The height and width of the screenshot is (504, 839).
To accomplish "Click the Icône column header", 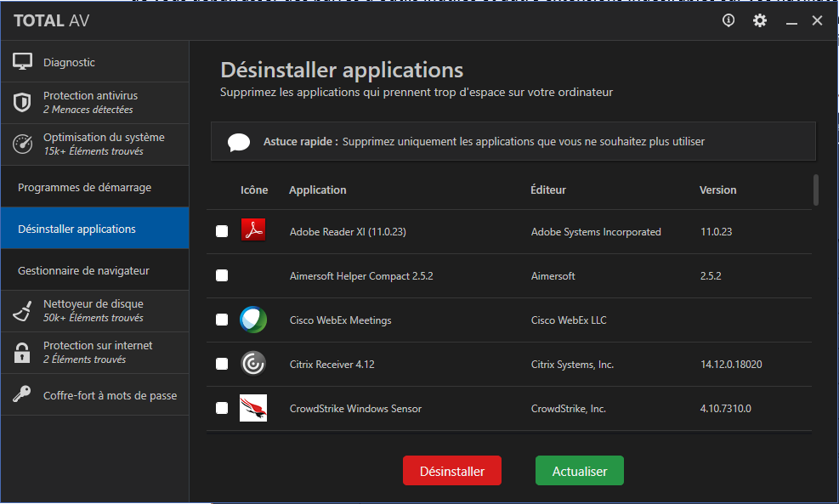I will pyautogui.click(x=254, y=190).
